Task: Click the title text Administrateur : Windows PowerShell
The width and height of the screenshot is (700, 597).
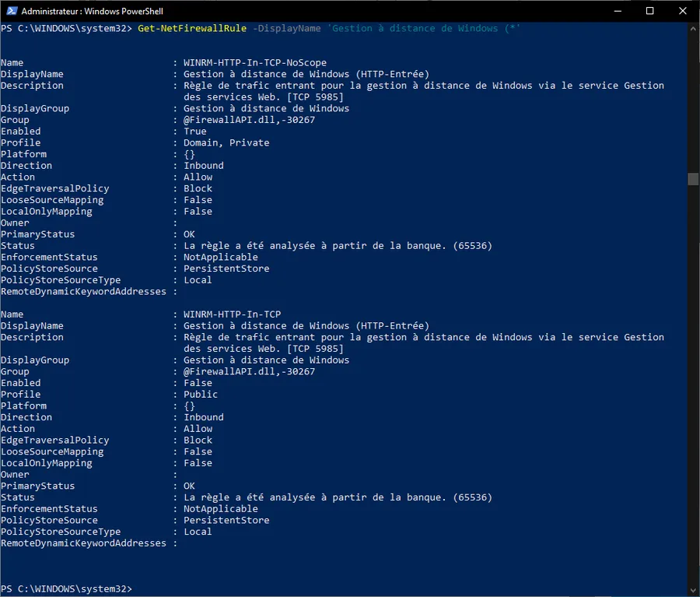Action: point(92,11)
